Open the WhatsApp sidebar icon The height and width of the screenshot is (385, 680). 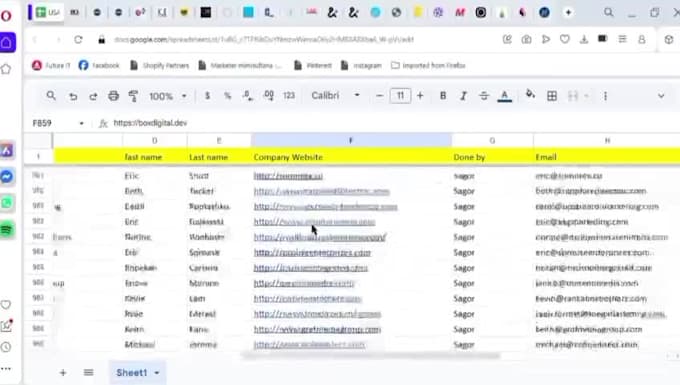pyautogui.click(x=7, y=203)
